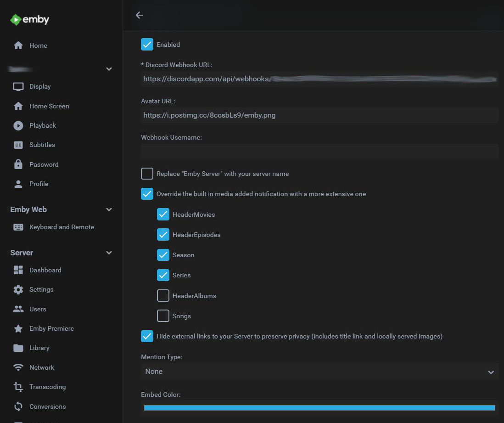
Task: Uncheck the HeaderMovies checkbox
Action: [163, 214]
